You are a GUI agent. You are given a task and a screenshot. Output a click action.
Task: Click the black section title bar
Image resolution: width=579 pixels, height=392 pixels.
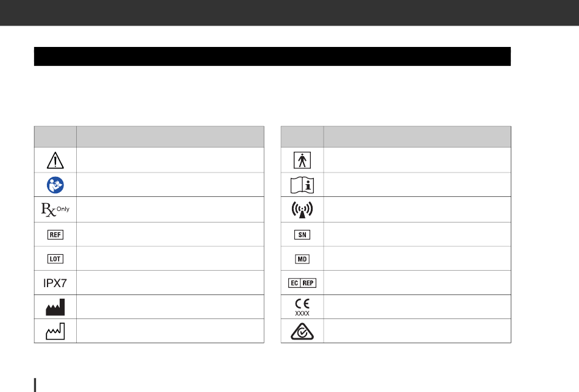[272, 57]
